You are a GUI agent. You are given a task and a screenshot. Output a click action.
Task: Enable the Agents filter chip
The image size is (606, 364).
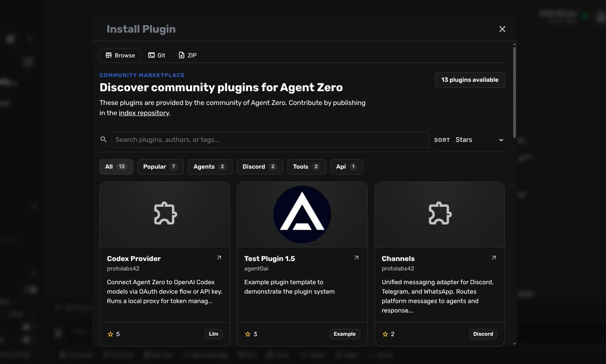pos(210,167)
